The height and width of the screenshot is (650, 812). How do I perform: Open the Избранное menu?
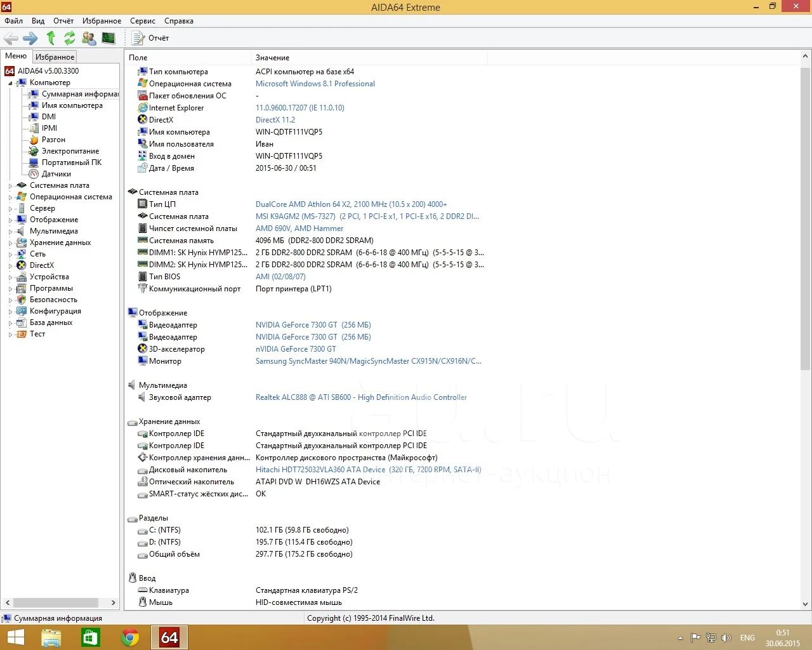click(x=101, y=21)
